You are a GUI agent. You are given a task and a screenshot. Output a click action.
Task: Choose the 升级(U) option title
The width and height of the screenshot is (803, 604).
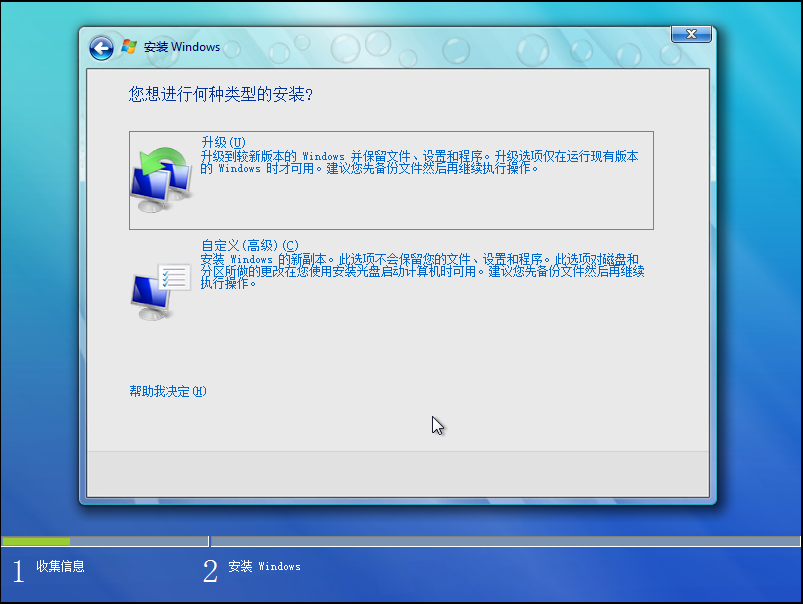[223, 143]
